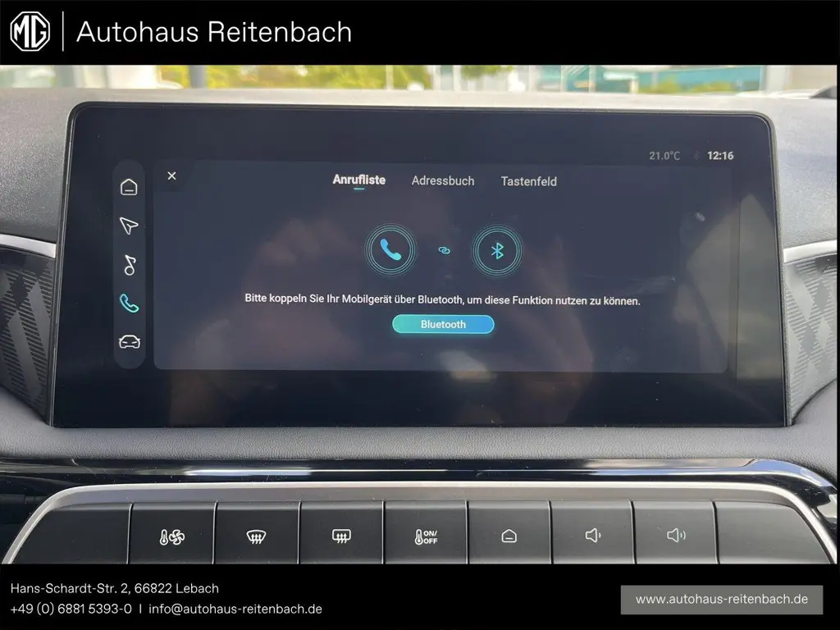Tap the large circular Bluetooth symbol
Screen dimensions: 840x630
(x=497, y=250)
